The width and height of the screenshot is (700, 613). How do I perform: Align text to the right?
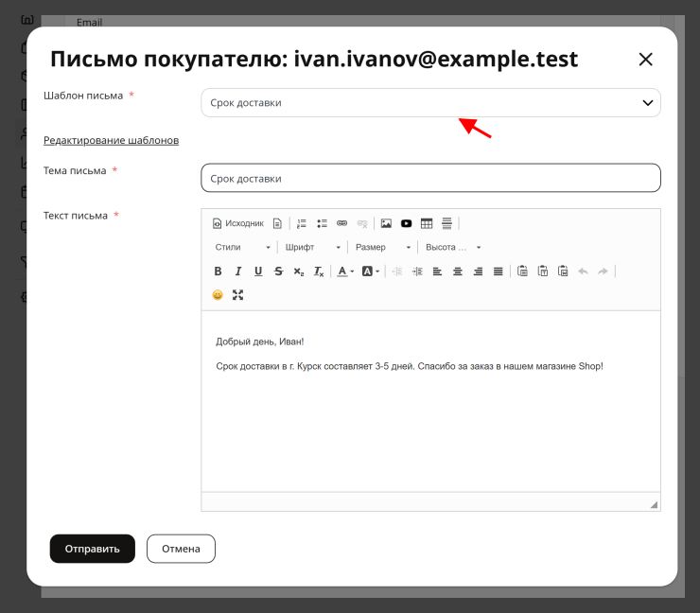pyautogui.click(x=478, y=271)
